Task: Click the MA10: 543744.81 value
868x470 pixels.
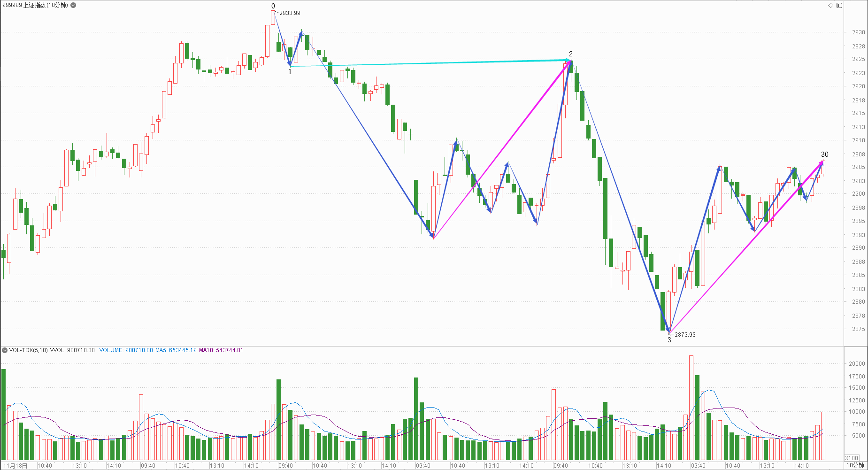Action: click(x=221, y=350)
